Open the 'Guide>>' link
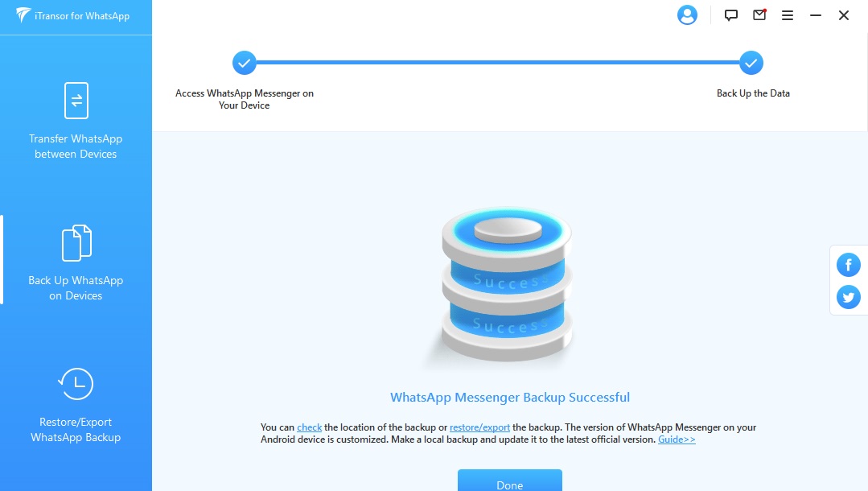Screen dimensions: 868x491 click(x=677, y=439)
